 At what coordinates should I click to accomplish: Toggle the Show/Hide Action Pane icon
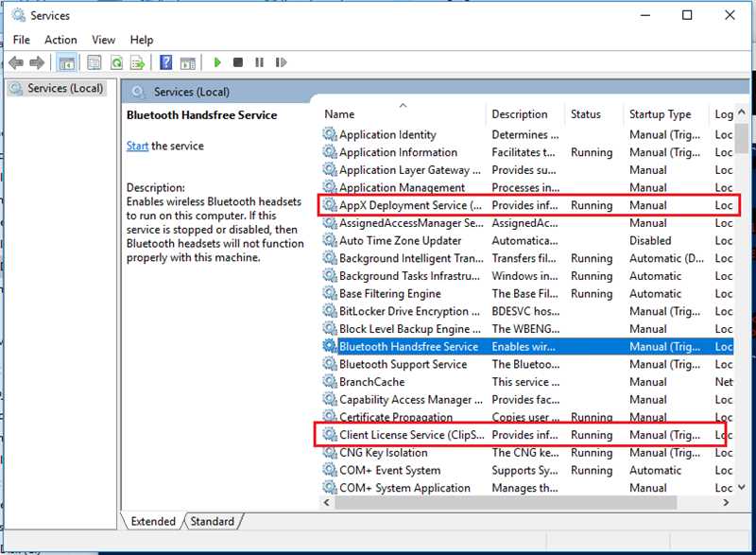[x=188, y=62]
